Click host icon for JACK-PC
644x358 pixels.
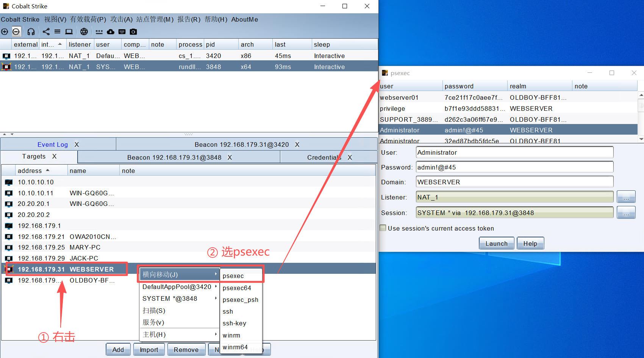point(9,259)
